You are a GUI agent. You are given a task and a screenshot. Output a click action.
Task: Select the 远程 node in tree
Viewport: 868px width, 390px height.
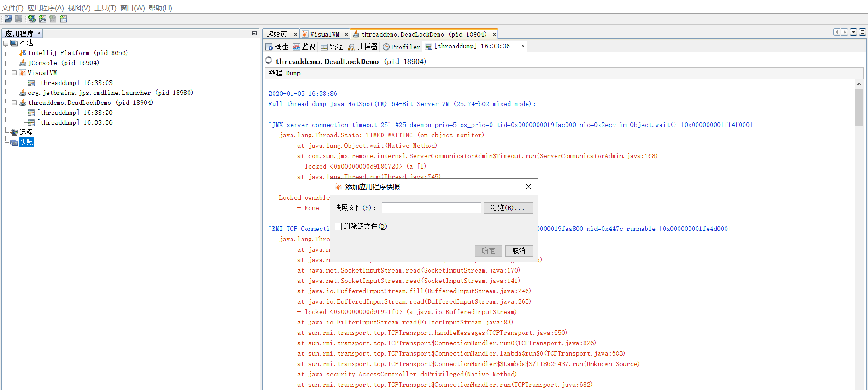point(26,132)
